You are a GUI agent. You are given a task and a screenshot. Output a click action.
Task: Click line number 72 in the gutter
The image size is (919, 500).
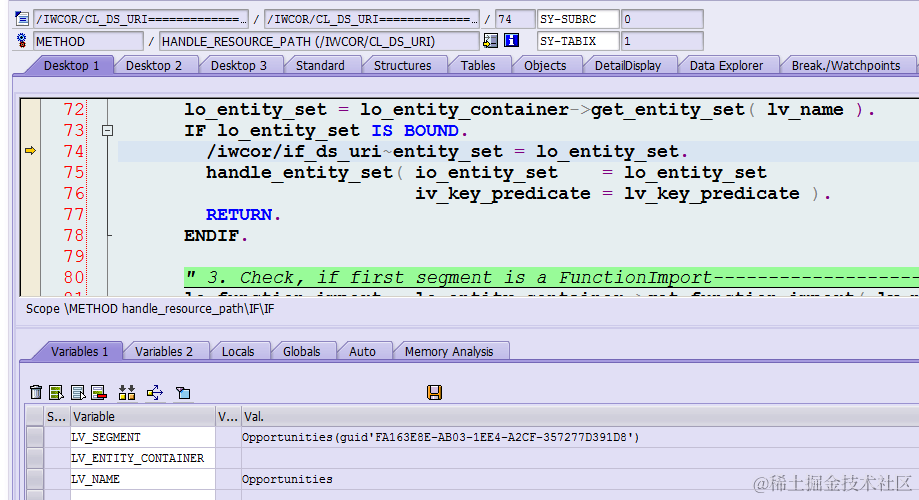(x=74, y=110)
